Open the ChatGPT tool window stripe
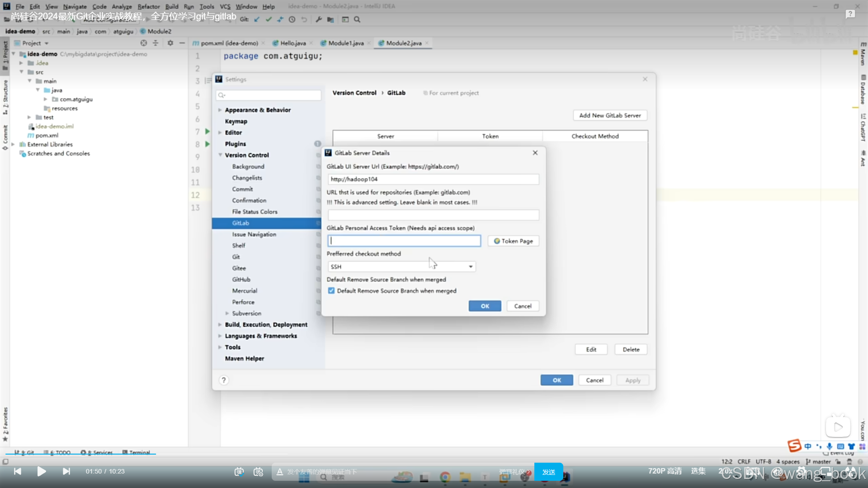This screenshot has height=488, width=868. click(863, 127)
